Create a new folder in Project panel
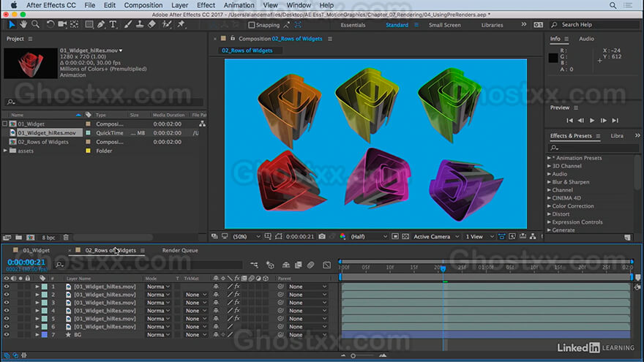 pos(19,237)
